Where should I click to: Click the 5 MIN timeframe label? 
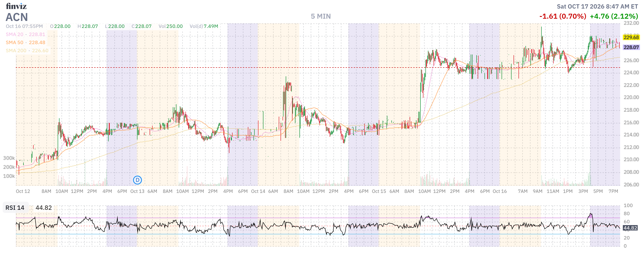[x=321, y=16]
